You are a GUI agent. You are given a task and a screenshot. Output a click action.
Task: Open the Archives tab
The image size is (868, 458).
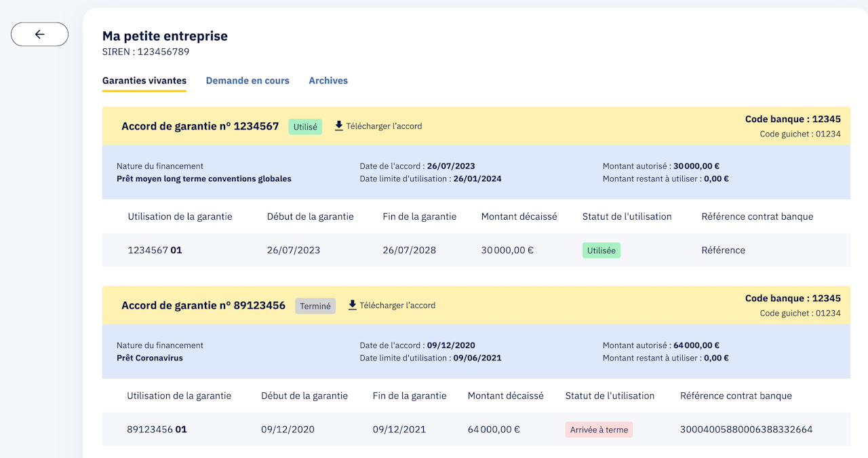coord(328,81)
